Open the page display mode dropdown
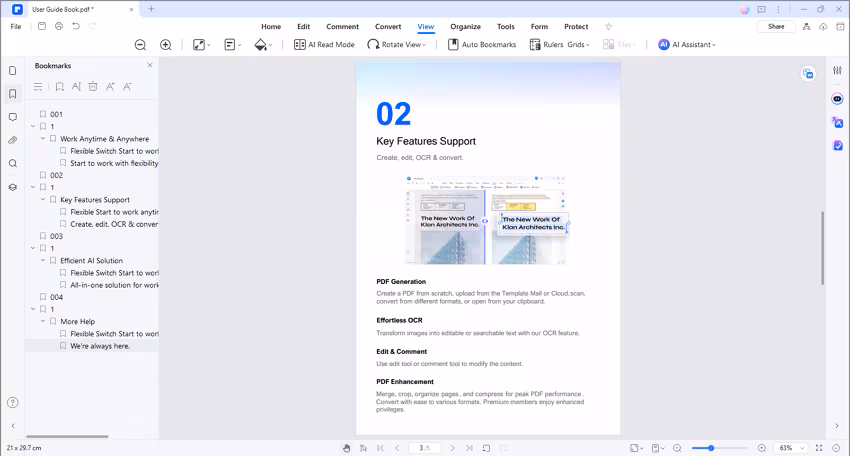This screenshot has height=456, width=850. (233, 45)
